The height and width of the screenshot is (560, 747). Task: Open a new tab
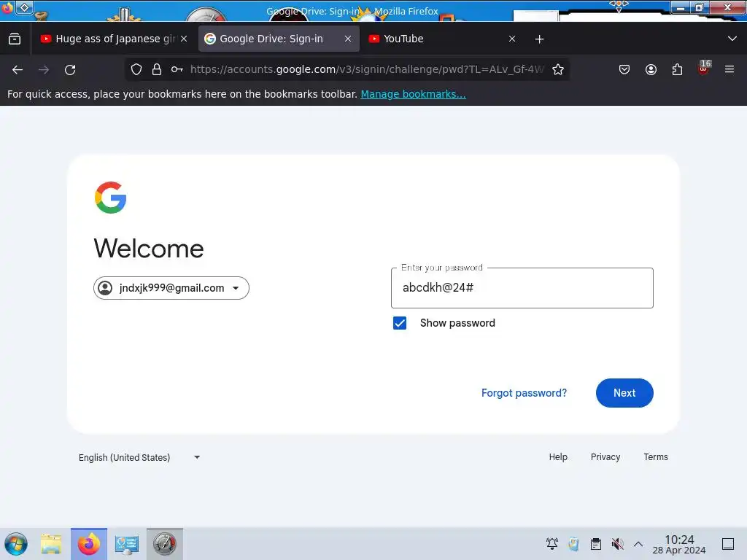(x=539, y=39)
